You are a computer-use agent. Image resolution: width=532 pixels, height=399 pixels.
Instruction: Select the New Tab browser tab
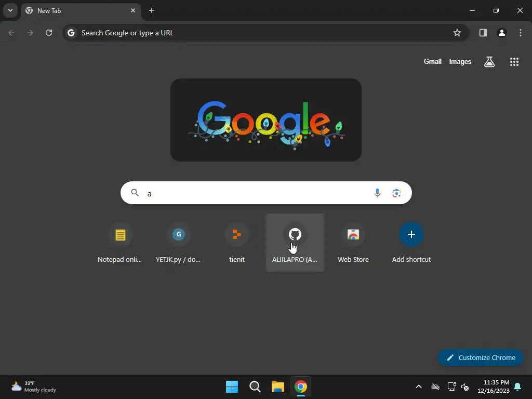pyautogui.click(x=81, y=11)
